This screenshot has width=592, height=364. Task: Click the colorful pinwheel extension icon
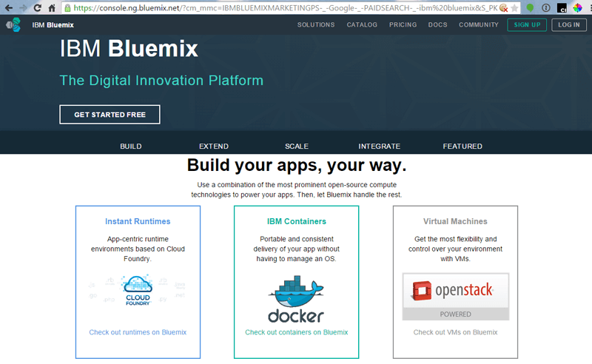[x=577, y=7]
